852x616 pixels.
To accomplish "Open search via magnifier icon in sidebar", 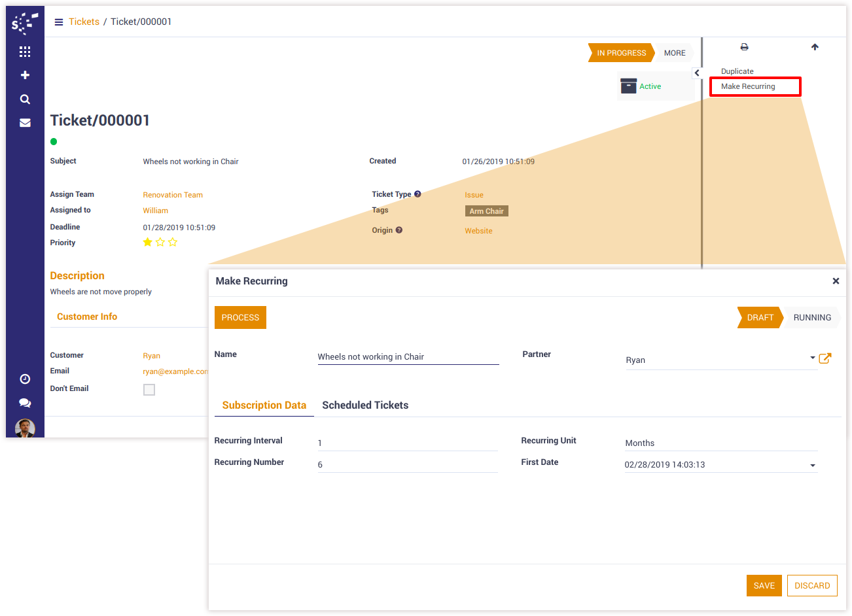I will pyautogui.click(x=25, y=99).
